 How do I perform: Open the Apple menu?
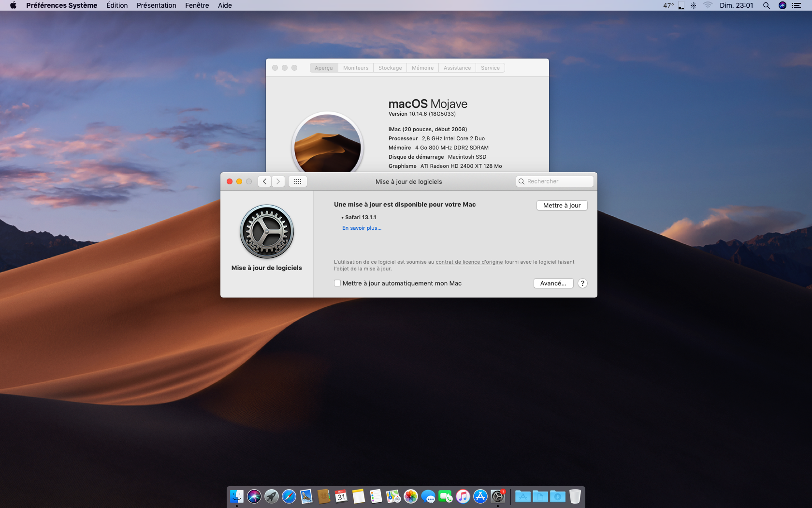[x=13, y=5]
